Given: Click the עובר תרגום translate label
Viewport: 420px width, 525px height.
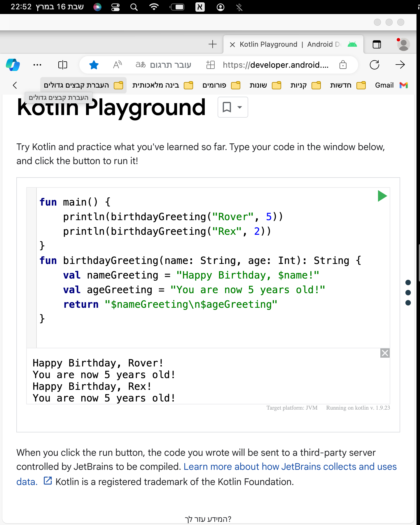Looking at the screenshot, I should point(171,65).
